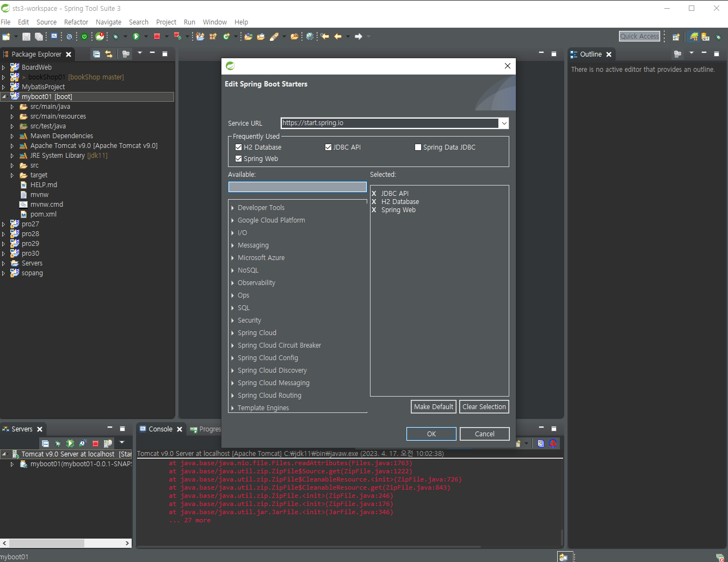Uncheck the H2 Database checkbox
Screen dimensions: 728x562
[238, 147]
